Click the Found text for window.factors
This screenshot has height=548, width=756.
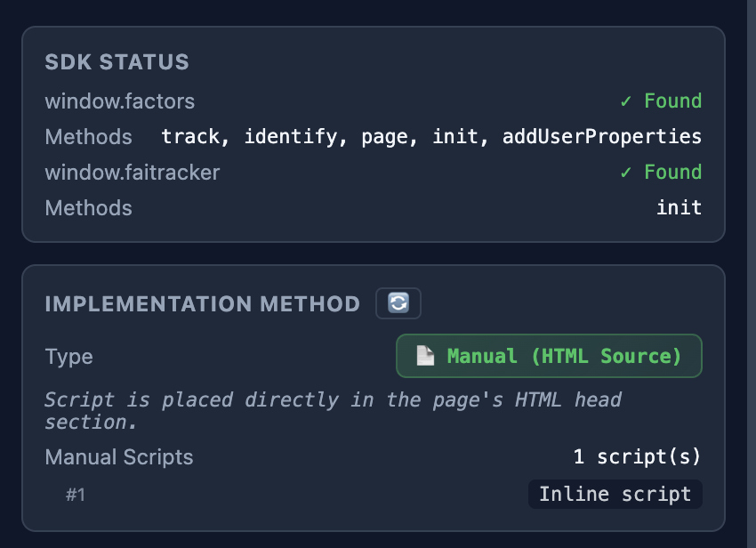[x=672, y=101]
